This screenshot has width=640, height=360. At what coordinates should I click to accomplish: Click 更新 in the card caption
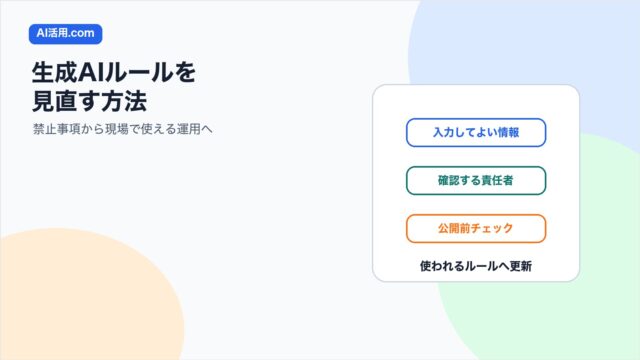(521, 266)
